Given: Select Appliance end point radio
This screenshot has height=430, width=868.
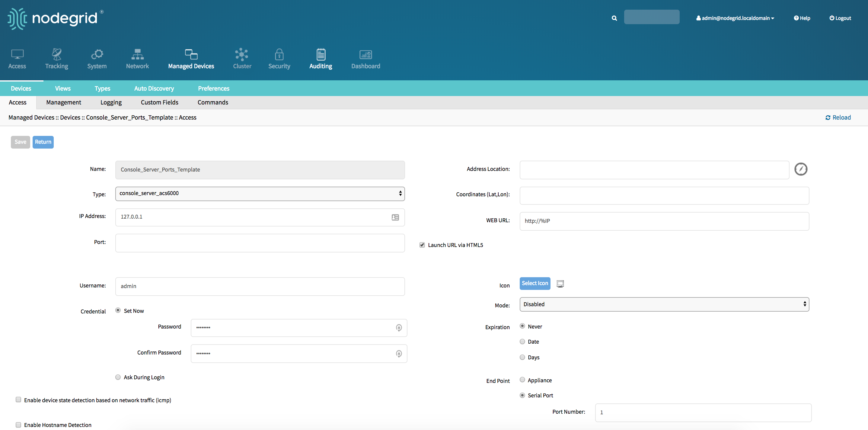Looking at the screenshot, I should (x=522, y=379).
